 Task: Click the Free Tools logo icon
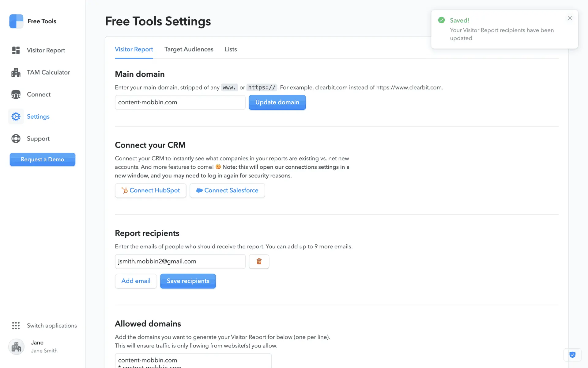pos(16,21)
